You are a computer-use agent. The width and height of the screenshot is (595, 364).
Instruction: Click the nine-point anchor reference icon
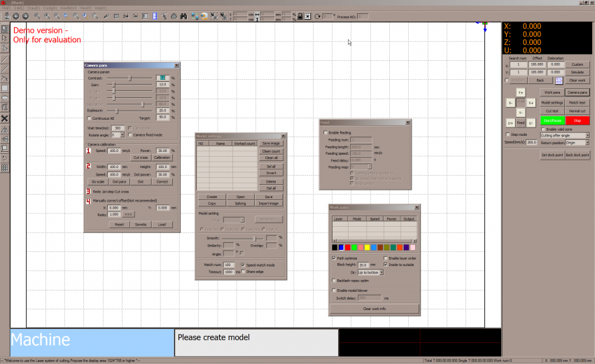(x=308, y=16)
